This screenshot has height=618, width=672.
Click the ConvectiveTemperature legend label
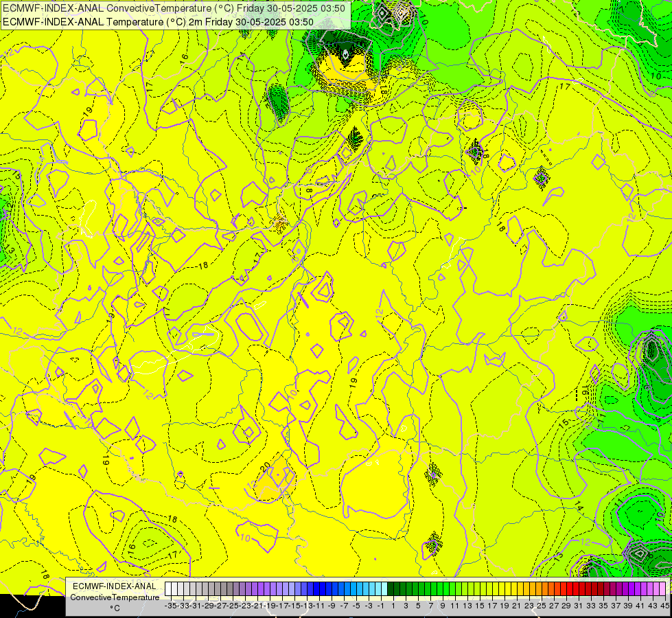115,597
